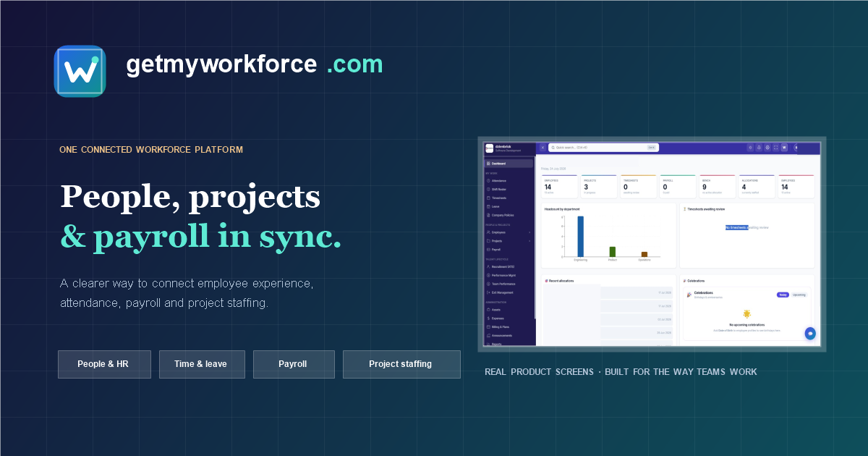Open the settings gear in the top bar
This screenshot has height=456, width=868.
(x=767, y=148)
